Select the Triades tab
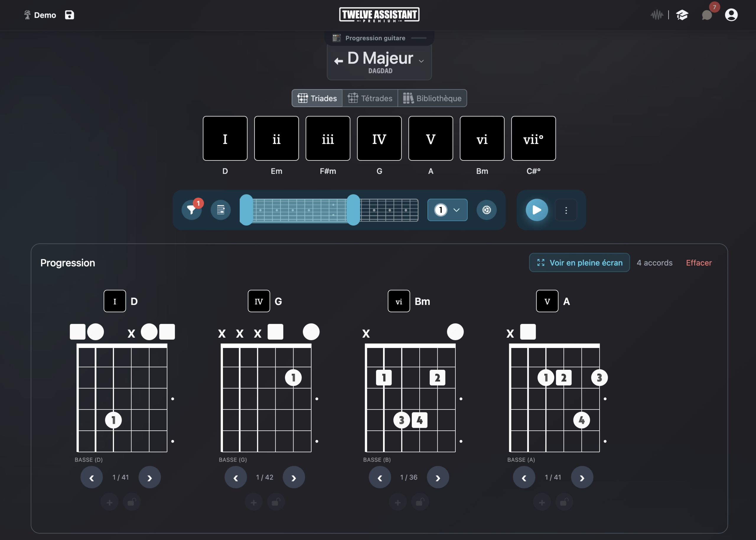 317,98
